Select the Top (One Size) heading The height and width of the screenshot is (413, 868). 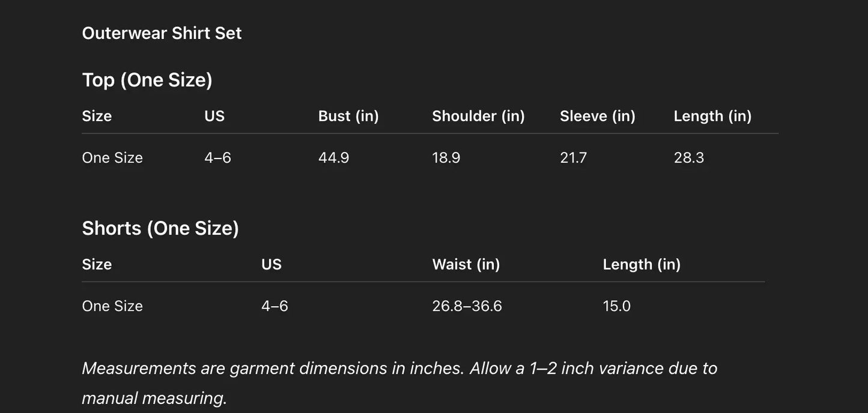pyautogui.click(x=147, y=80)
